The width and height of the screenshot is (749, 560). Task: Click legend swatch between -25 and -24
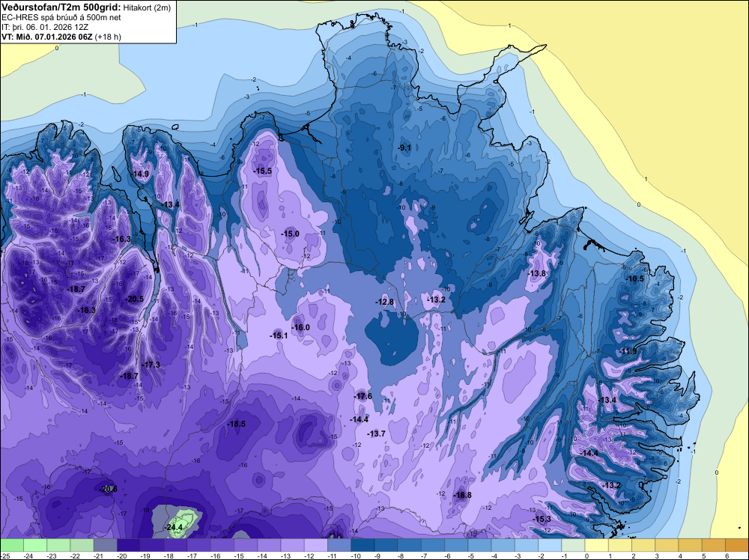pyautogui.click(x=11, y=545)
